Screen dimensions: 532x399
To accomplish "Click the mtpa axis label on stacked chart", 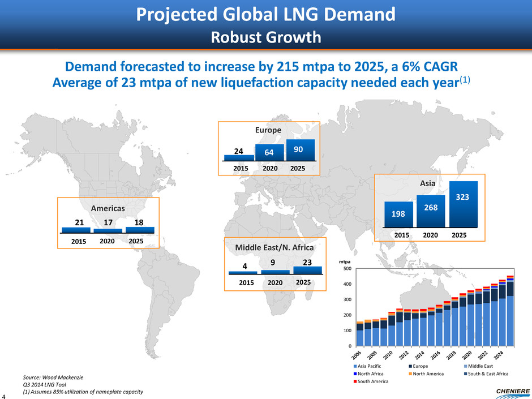I will point(345,263).
